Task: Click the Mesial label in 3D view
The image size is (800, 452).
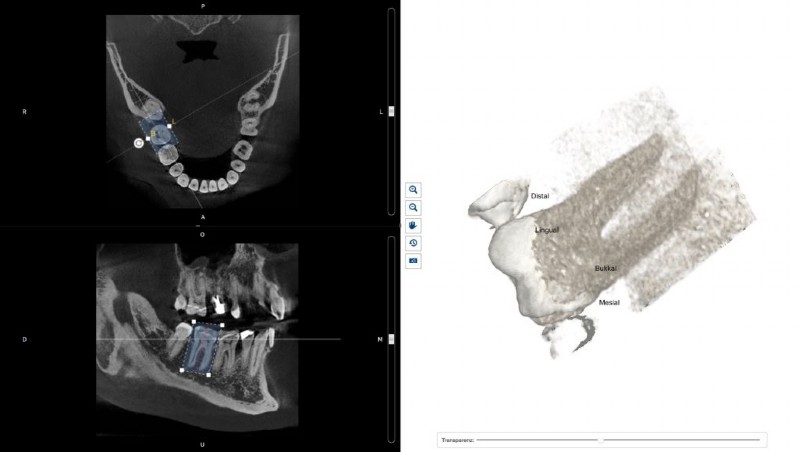Action: click(x=609, y=303)
